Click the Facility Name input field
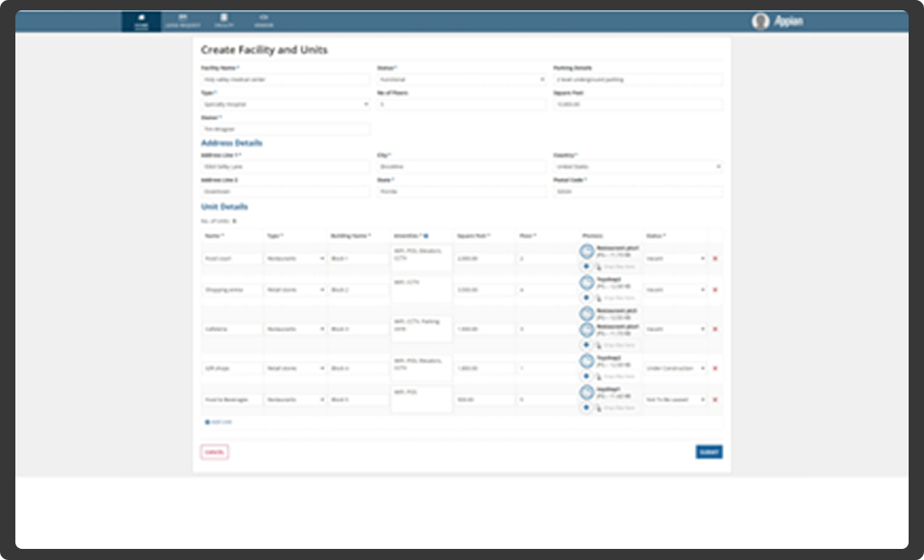The height and width of the screenshot is (560, 924). tap(284, 79)
